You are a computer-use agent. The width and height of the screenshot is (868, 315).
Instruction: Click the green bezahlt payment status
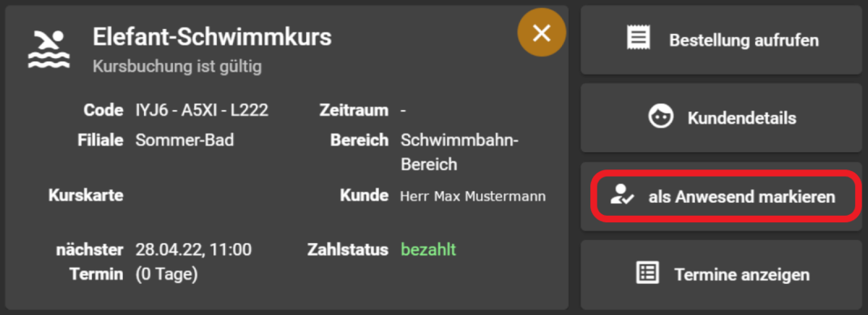click(428, 250)
